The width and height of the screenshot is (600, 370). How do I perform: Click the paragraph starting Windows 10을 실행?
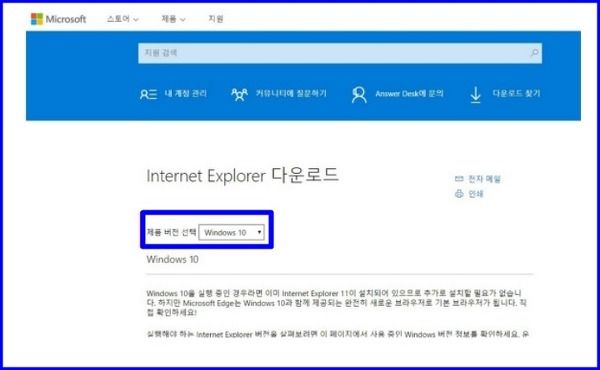click(336, 303)
